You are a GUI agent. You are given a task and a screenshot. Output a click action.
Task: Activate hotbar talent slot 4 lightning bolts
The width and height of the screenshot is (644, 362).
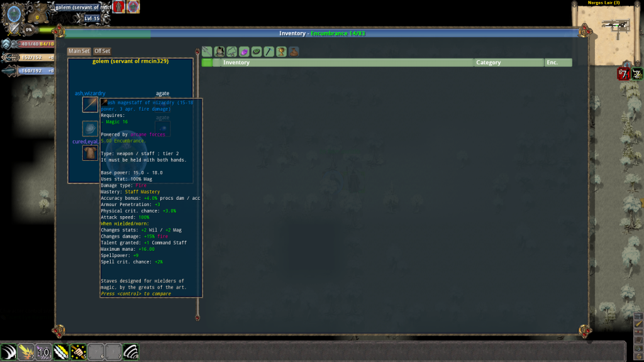61,352
